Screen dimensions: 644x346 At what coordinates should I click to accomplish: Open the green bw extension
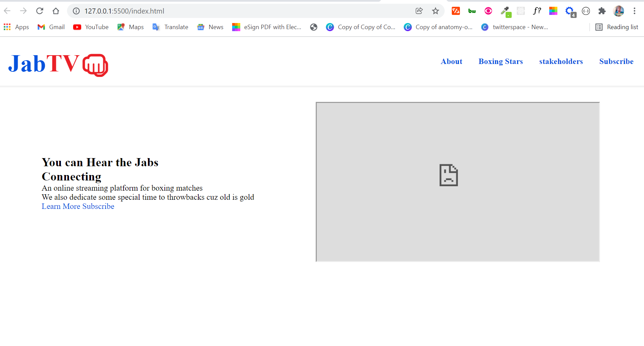(x=472, y=11)
